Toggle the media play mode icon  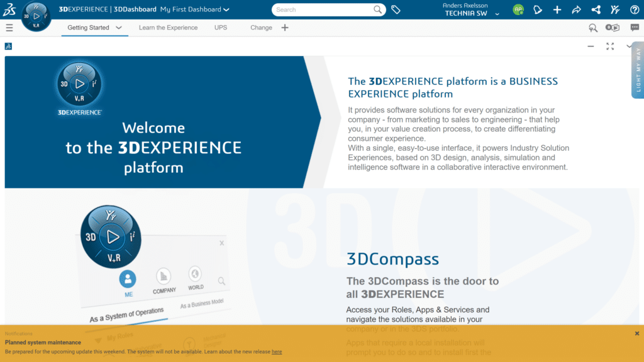click(x=613, y=28)
